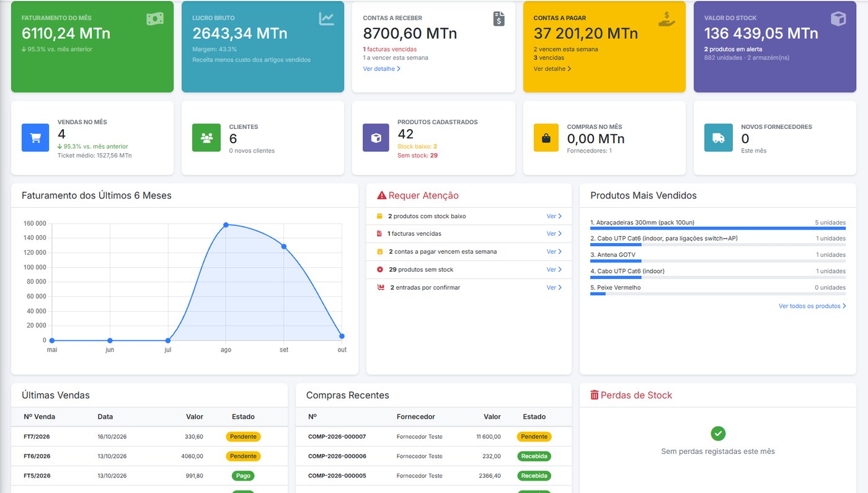Click the Sem stock: 29 text

click(417, 156)
